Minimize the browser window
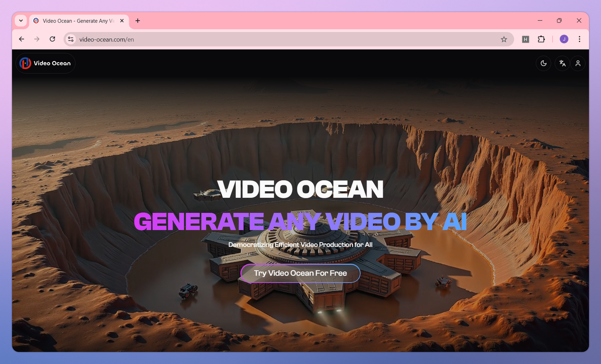Screen dimensions: 601x364 click(540, 21)
